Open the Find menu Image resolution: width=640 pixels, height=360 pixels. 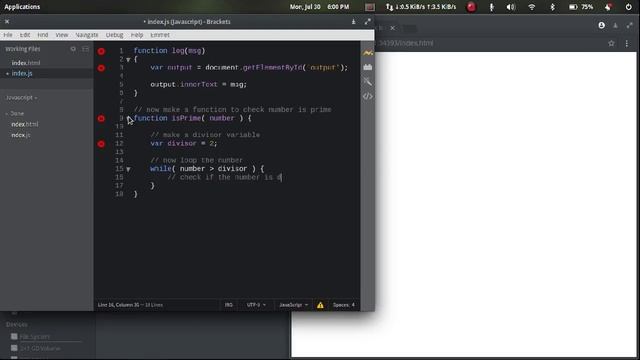(42, 35)
